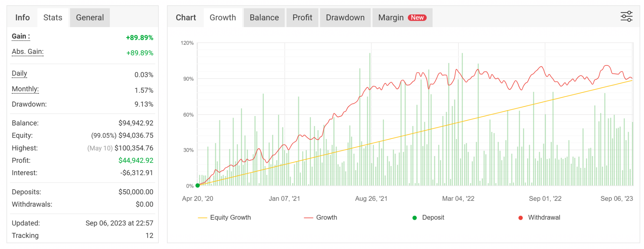The image size is (644, 249).
Task: Click the Info panel heading
Action: [x=23, y=18]
